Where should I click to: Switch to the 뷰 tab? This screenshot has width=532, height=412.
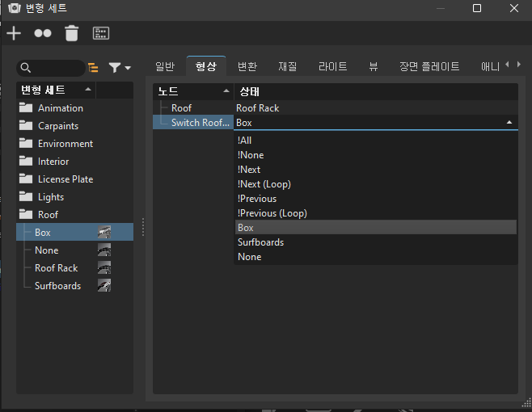[x=374, y=66]
